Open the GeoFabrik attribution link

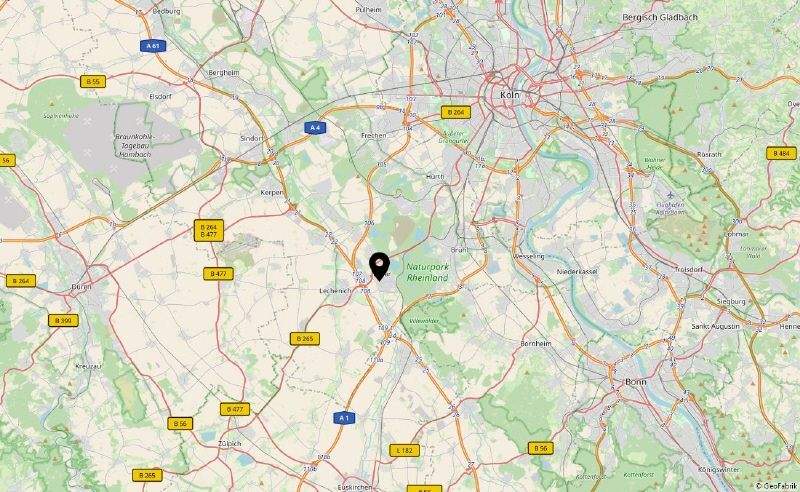(x=776, y=486)
